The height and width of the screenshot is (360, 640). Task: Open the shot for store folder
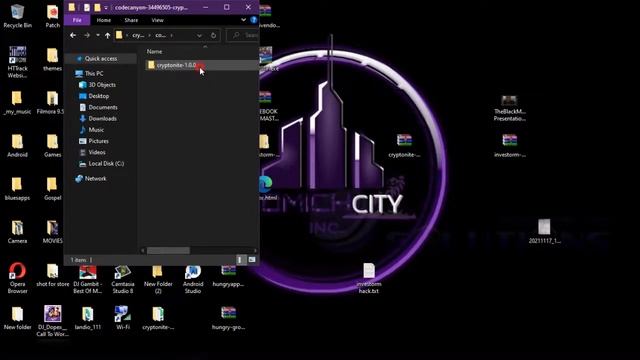coord(52,276)
